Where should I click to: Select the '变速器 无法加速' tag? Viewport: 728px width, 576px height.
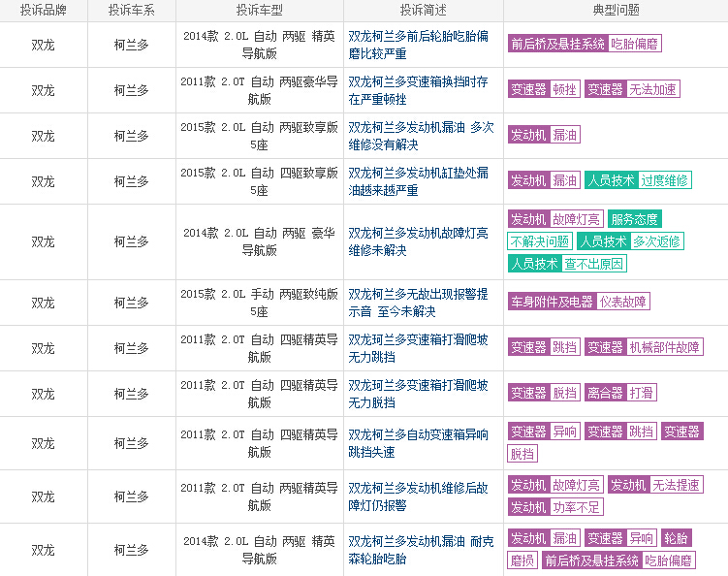point(632,89)
